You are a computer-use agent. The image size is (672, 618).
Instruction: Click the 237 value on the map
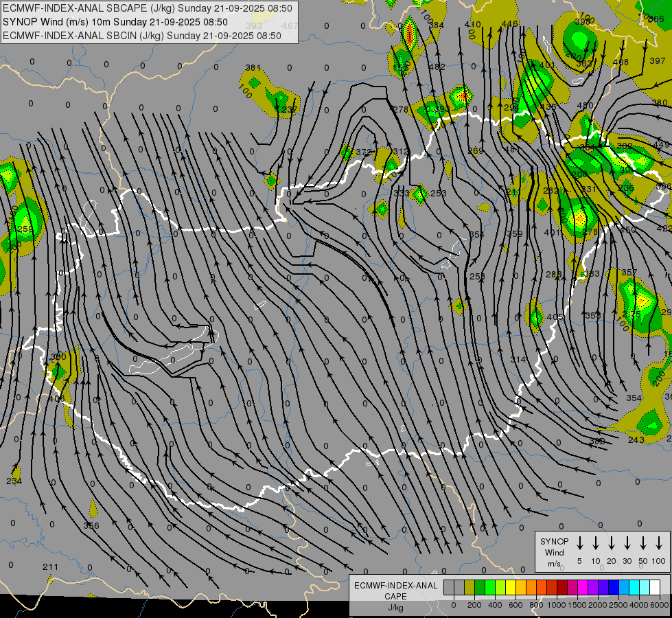point(289,109)
